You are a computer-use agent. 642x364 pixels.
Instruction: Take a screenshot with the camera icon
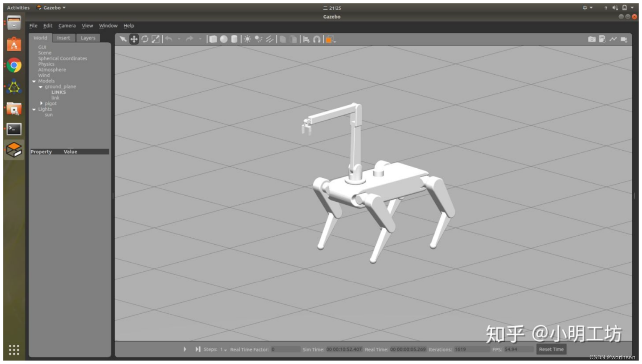click(592, 39)
